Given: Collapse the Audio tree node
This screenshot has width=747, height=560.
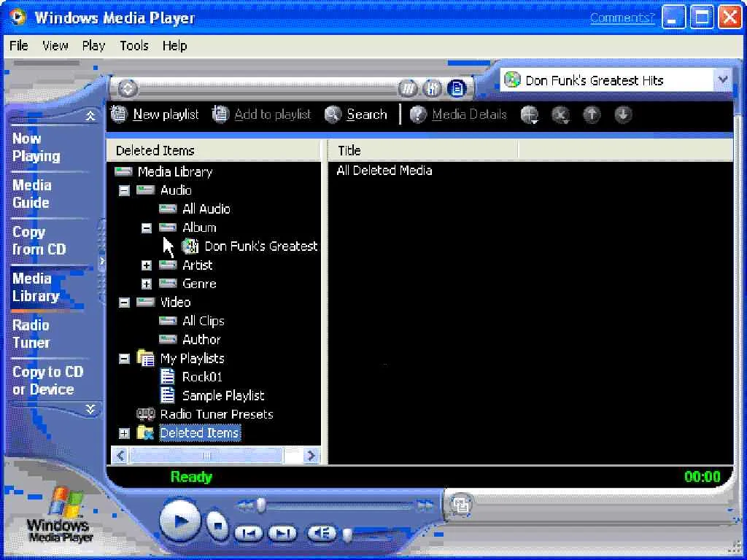Looking at the screenshot, I should pos(124,190).
